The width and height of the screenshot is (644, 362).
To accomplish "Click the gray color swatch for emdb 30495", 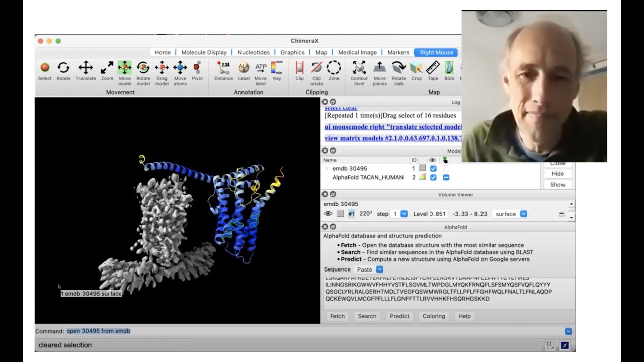I will [422, 169].
